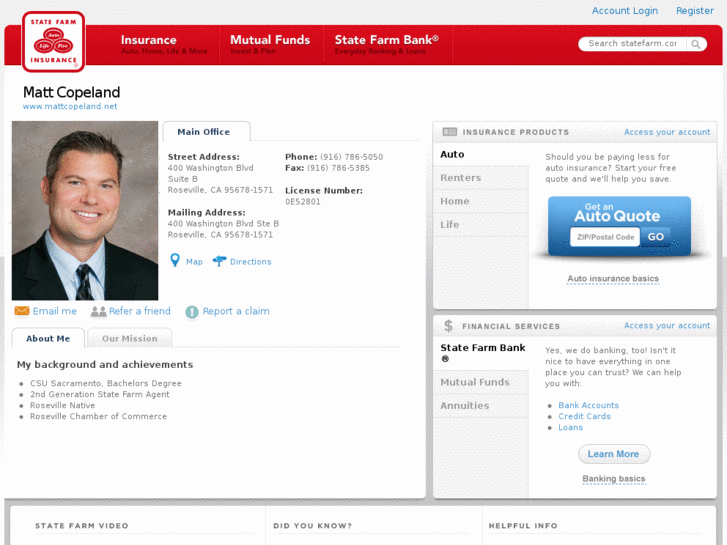
Task: Click the map pin icon
Action: [175, 260]
